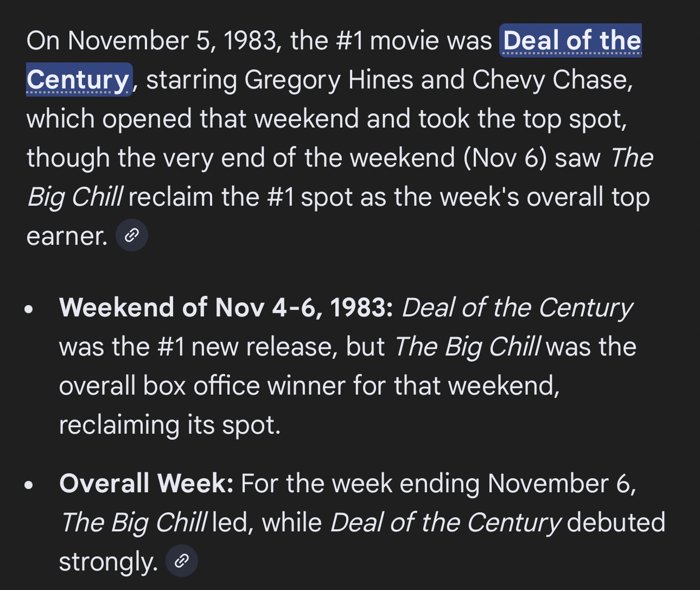This screenshot has width=700, height=590.
Task: Click italic "Deal of the Century" before "debuted"
Action: pos(445,522)
